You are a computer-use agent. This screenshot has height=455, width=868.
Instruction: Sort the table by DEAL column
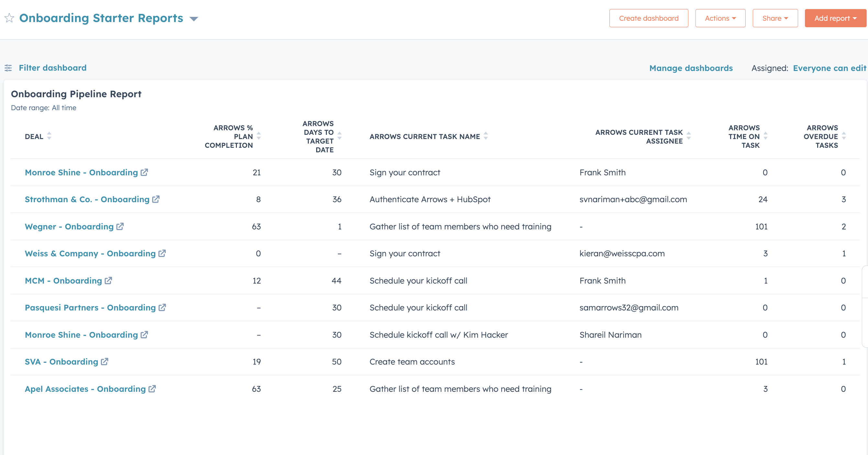[x=49, y=136]
